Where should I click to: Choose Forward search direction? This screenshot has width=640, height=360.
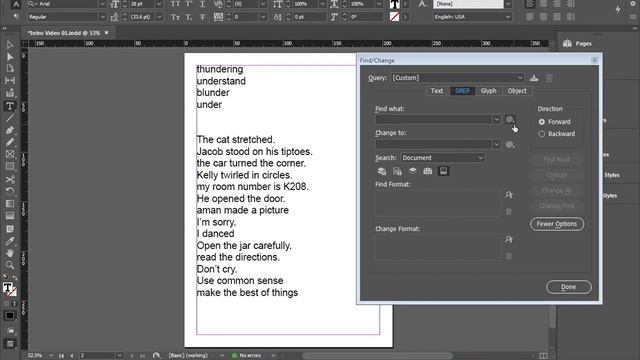(x=542, y=122)
